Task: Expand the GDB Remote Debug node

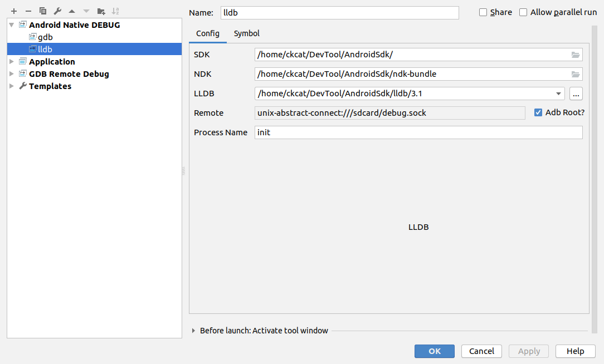Action: click(12, 74)
